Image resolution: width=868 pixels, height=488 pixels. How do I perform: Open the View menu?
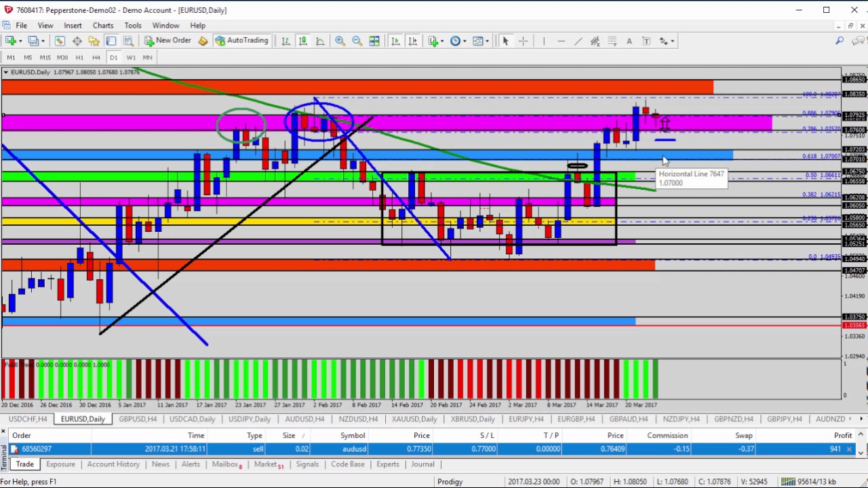(45, 26)
